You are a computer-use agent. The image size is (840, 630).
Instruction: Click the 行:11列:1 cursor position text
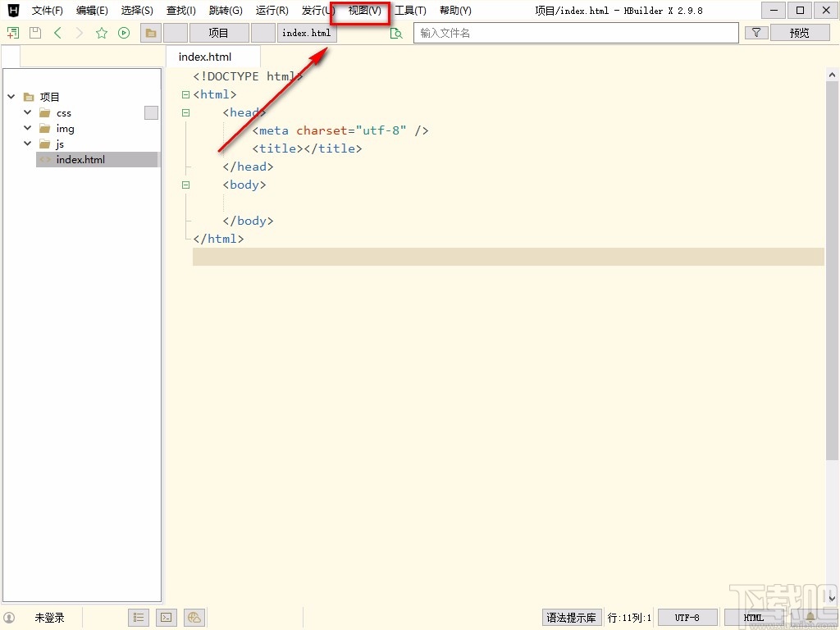[629, 618]
